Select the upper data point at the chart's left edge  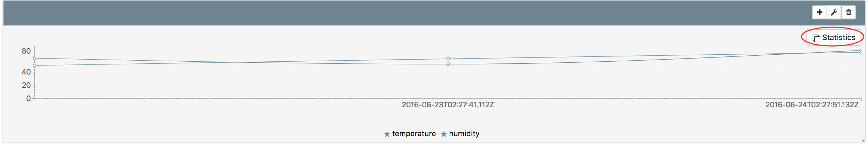point(35,58)
